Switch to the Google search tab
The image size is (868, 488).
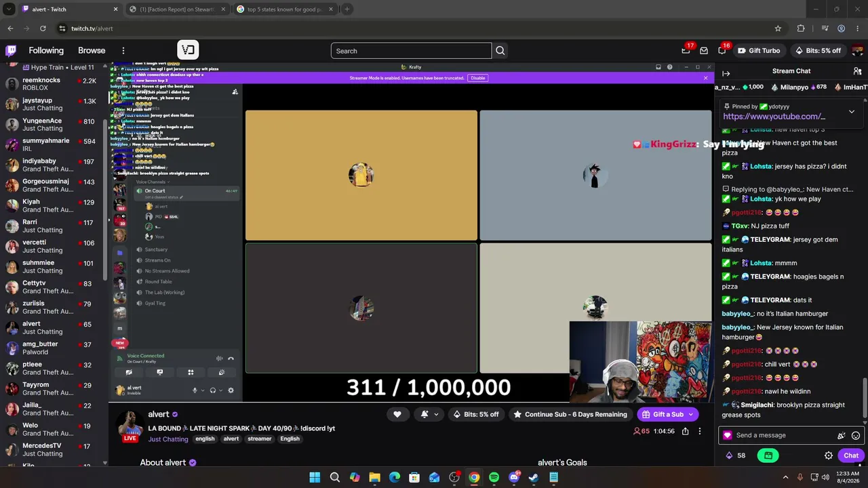click(x=285, y=9)
